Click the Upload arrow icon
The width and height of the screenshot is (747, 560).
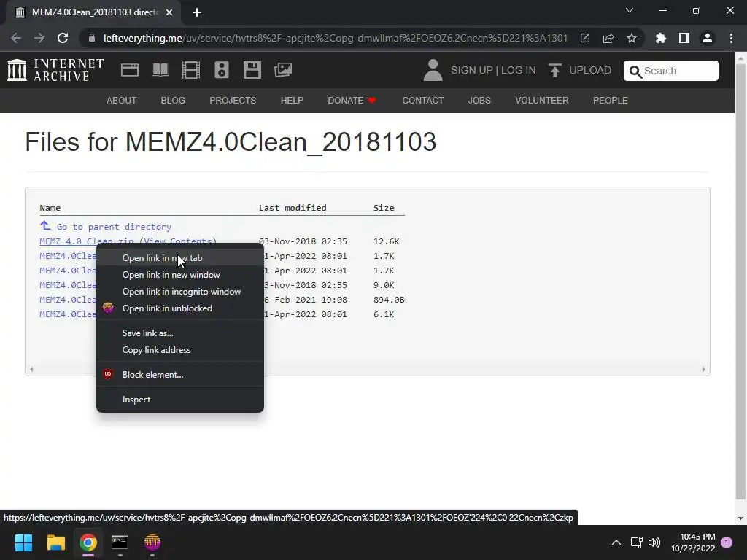554,71
